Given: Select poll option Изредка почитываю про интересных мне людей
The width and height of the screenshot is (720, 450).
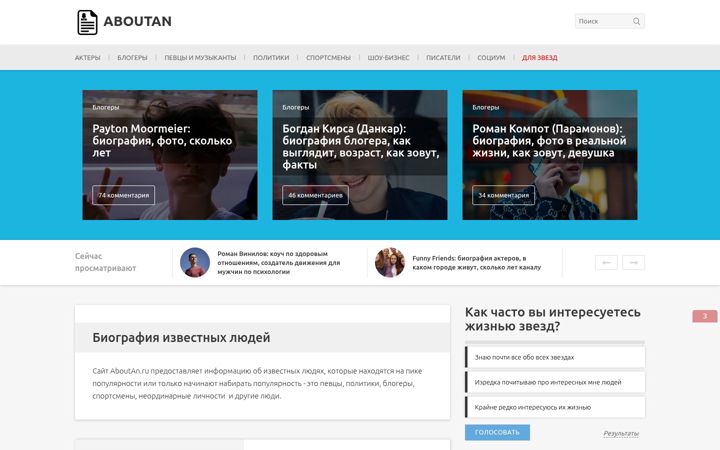Looking at the screenshot, I should pos(555,382).
